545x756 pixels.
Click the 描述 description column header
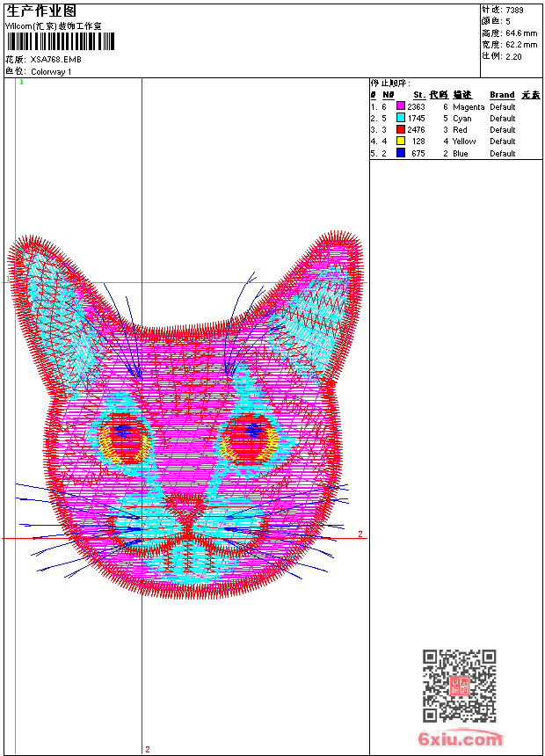click(x=462, y=95)
